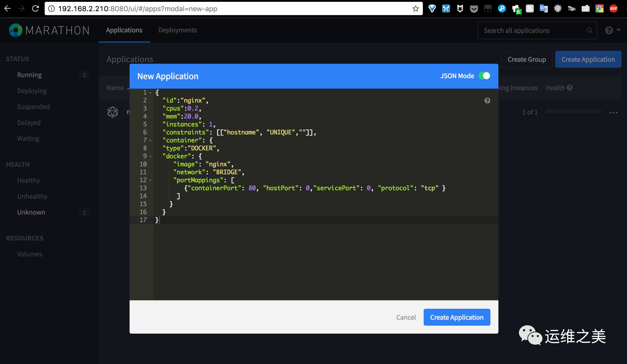
Task: Click the "1 of 1" running instances value
Action: 530,112
